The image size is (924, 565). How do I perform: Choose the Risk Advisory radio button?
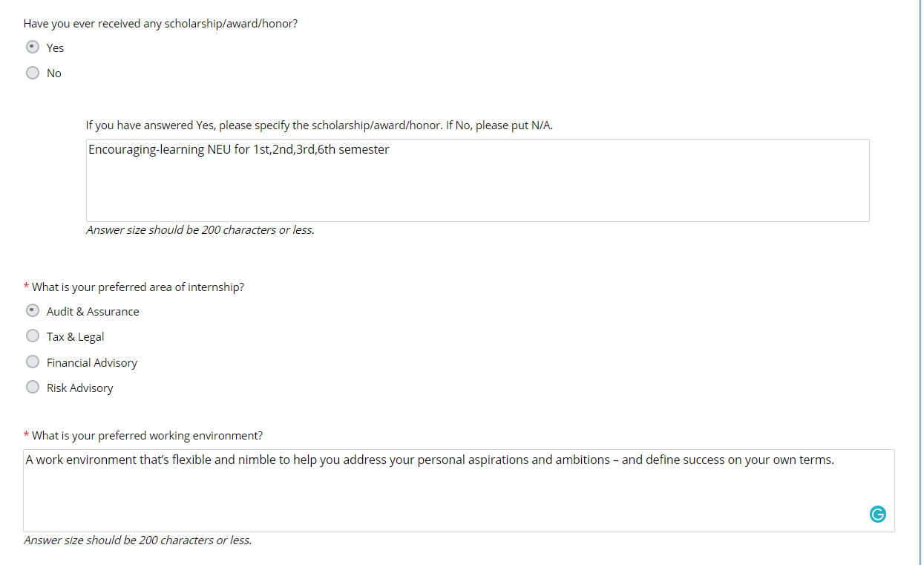click(x=33, y=387)
